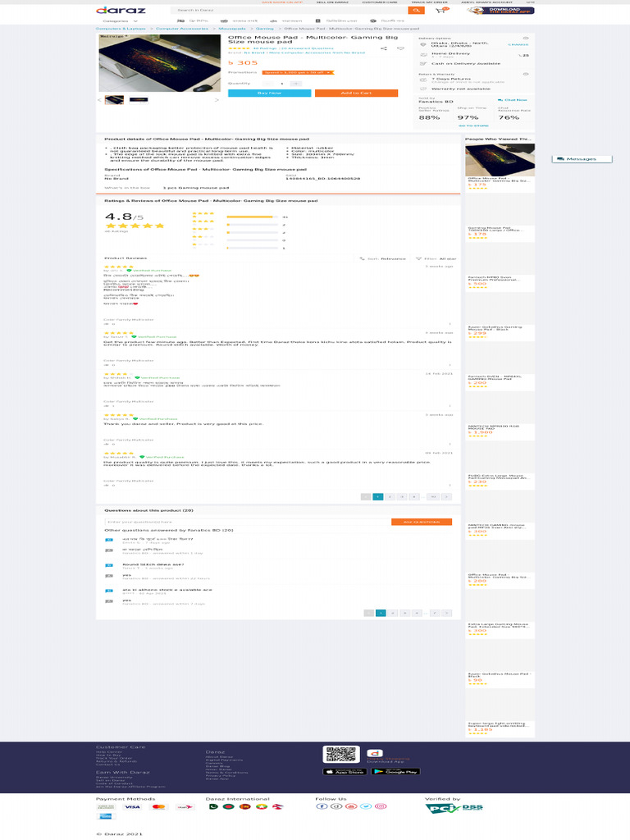Viewport: 630px width, 840px height.
Task: Increase quantity with the plus button
Action: click(295, 84)
